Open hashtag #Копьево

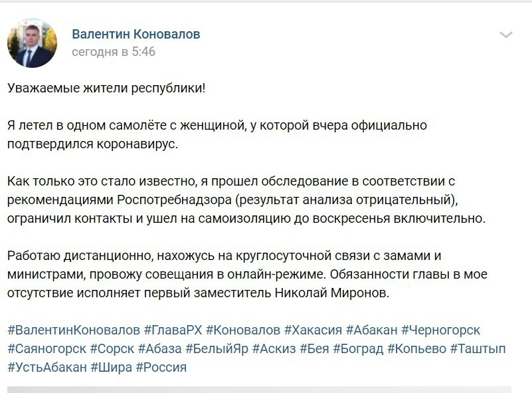coord(416,348)
